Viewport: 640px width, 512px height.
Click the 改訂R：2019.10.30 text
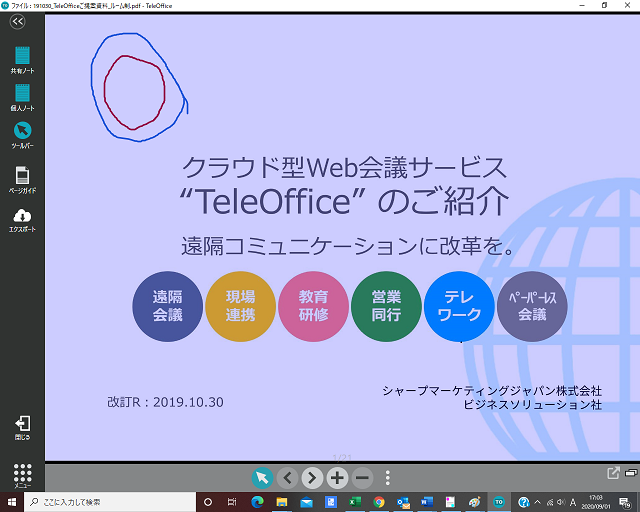pos(165,402)
